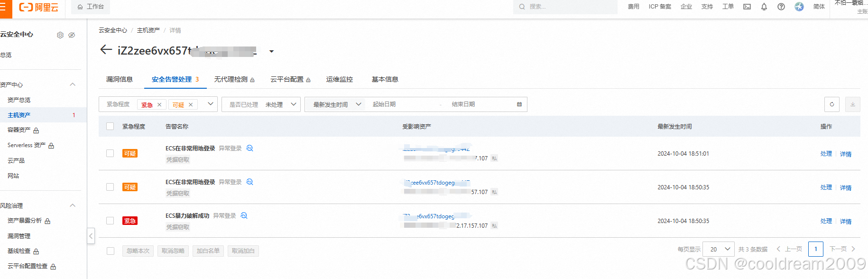Open 漏洞管理 in the sidebar
The image size is (868, 279).
pos(19,236)
